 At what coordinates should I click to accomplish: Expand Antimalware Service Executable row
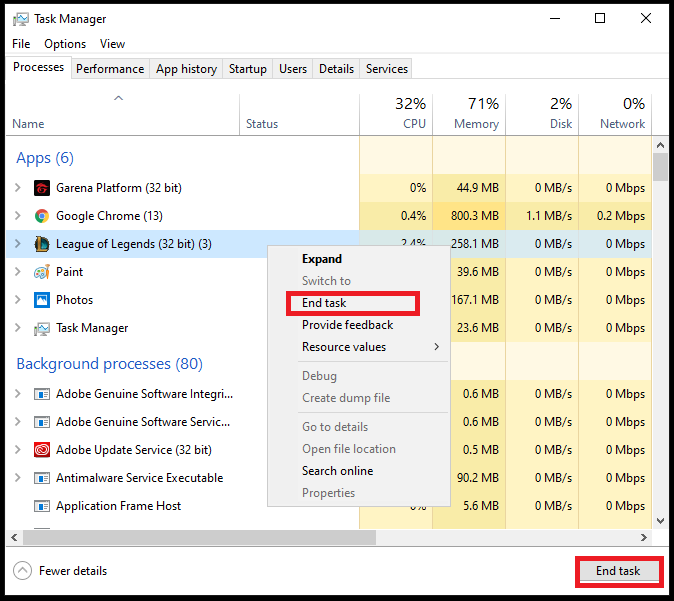(18, 478)
